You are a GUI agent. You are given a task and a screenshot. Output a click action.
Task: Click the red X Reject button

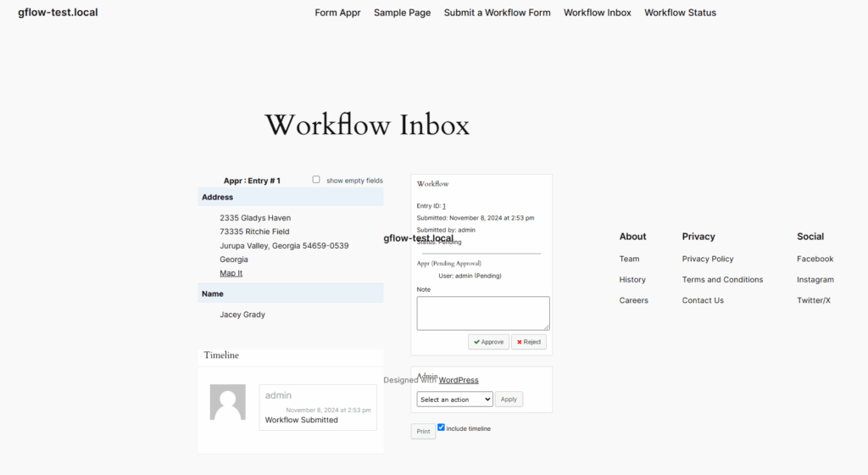tap(529, 342)
